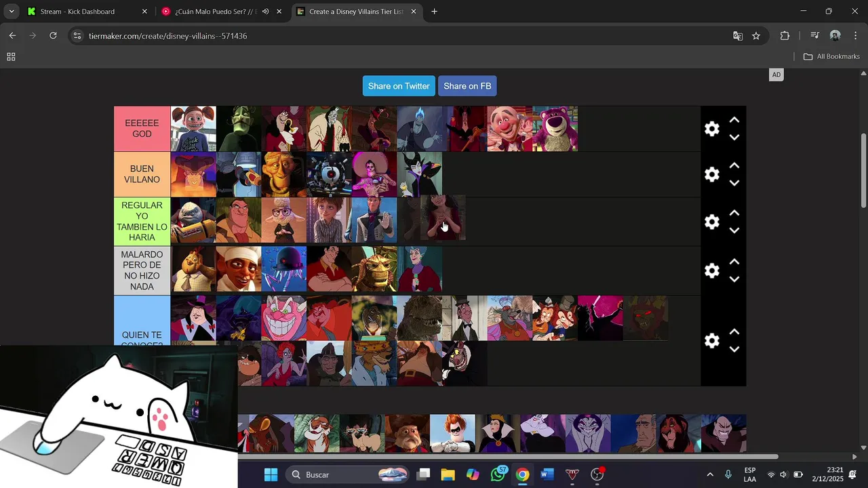Open settings gear for REGULAR YO TAMBIEN LO HARIA tier

[x=711, y=222]
